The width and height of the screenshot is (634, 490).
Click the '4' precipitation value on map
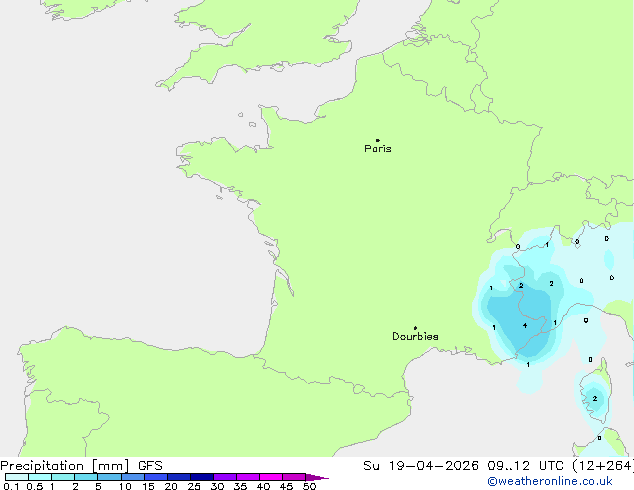coord(525,325)
